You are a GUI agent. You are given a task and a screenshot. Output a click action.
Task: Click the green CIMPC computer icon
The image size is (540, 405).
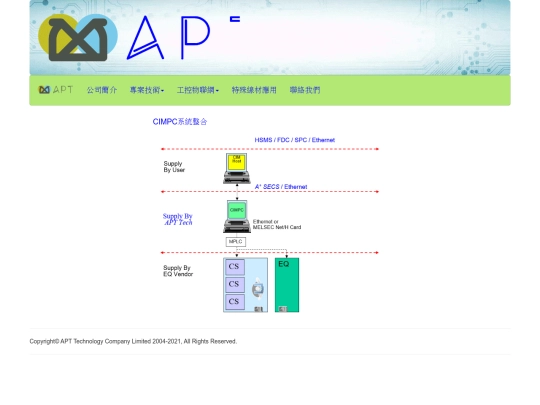(237, 216)
